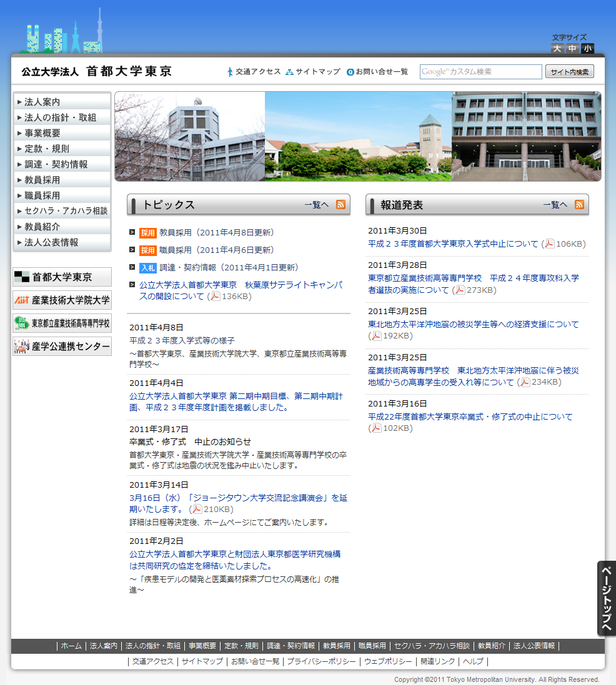
Task: Open 秋葉原サテライトキャンパス開設 link
Action: point(241,290)
